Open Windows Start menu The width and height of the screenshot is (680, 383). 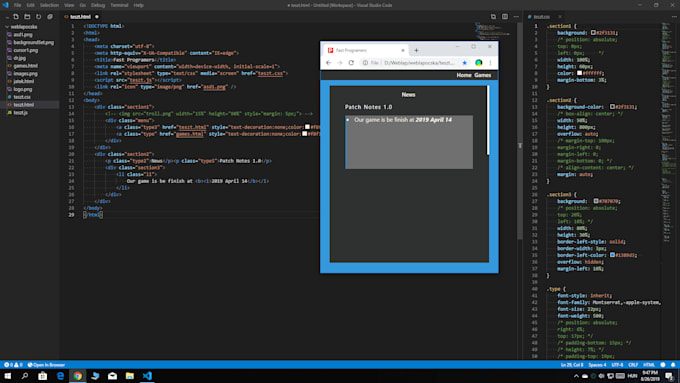[x=7, y=376]
